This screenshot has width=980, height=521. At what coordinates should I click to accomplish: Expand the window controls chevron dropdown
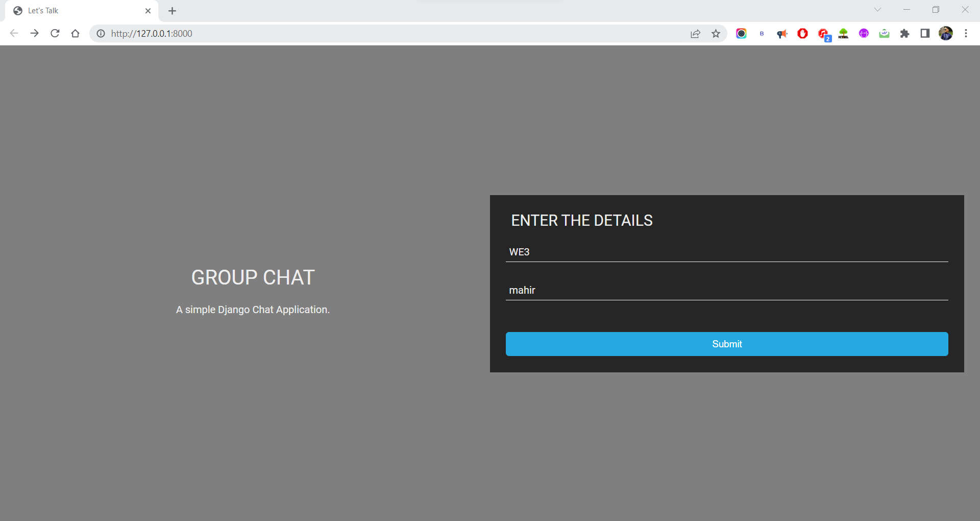(878, 9)
